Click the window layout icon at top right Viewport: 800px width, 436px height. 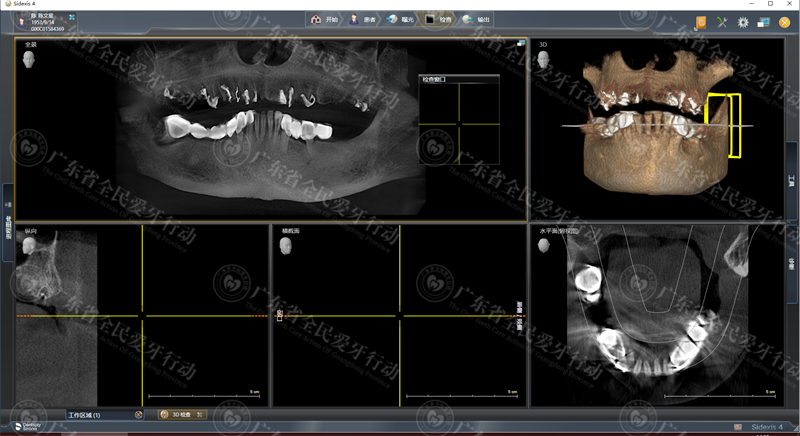763,21
